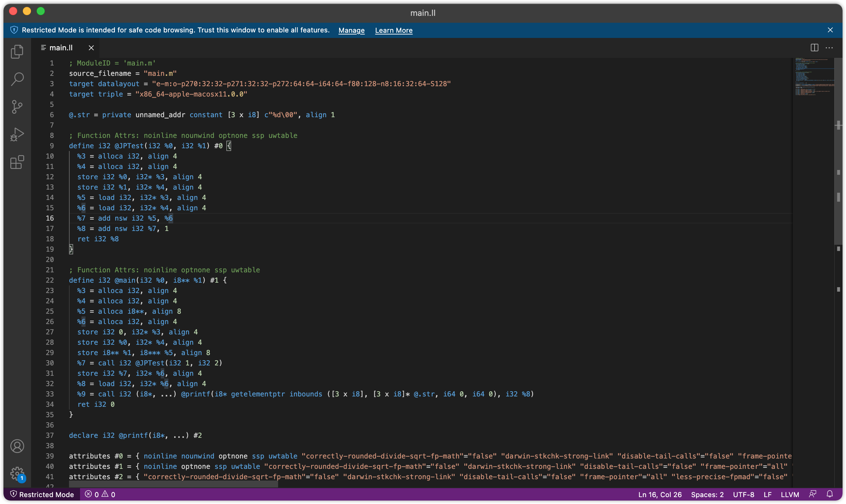Change indentation via Spaces: 2
The width and height of the screenshot is (846, 504).
707,494
